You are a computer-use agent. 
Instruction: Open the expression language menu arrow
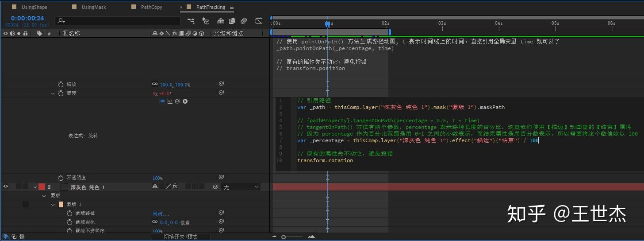[x=185, y=101]
